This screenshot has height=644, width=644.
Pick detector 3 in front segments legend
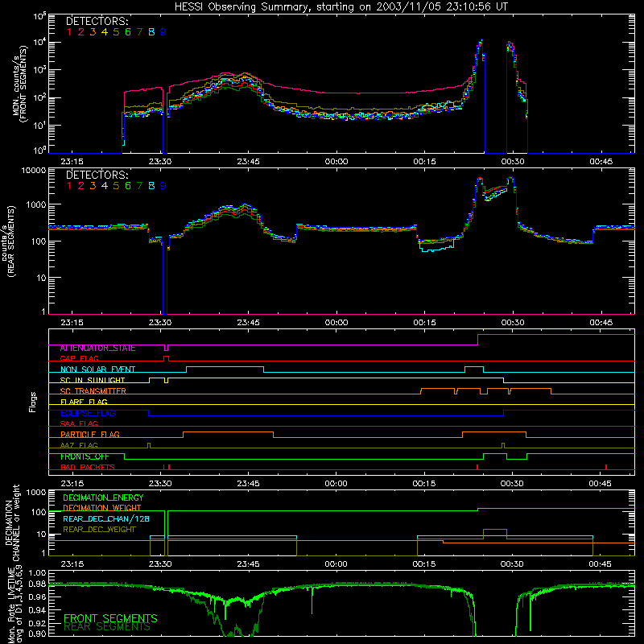[x=93, y=32]
